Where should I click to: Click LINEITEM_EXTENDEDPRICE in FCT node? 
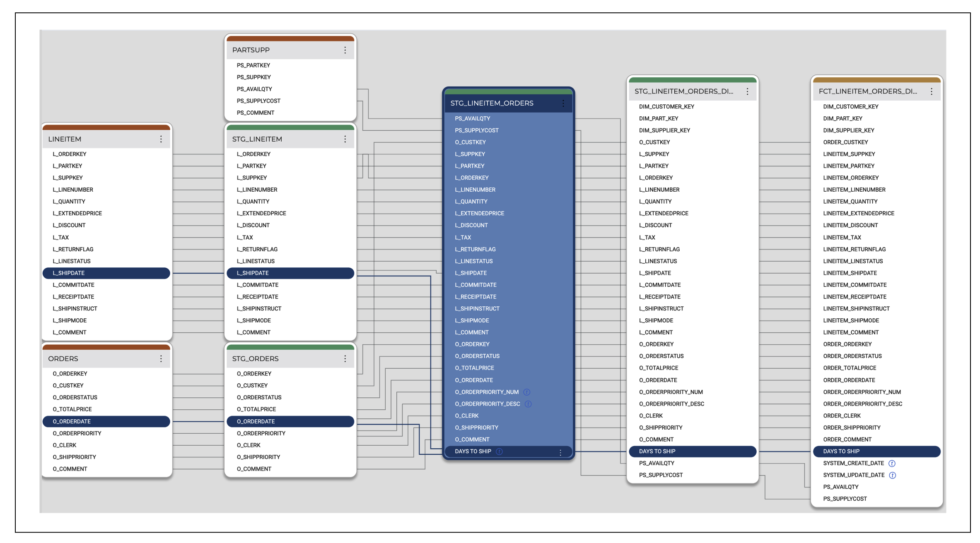pyautogui.click(x=859, y=214)
